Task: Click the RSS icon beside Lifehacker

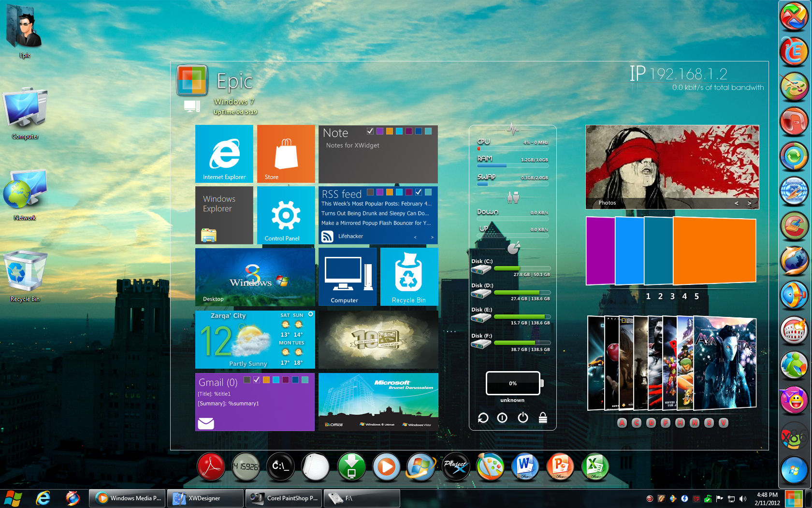Action: pos(327,236)
